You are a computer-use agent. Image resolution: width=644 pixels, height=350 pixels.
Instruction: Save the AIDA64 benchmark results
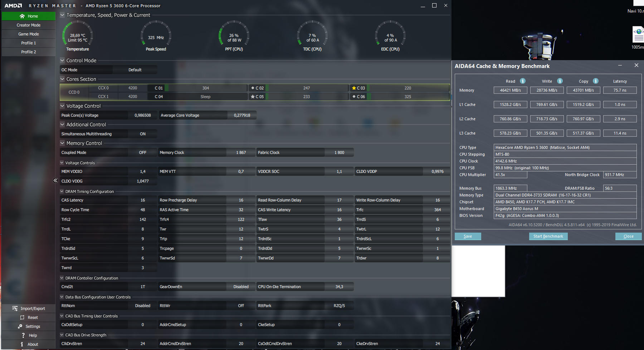468,236
